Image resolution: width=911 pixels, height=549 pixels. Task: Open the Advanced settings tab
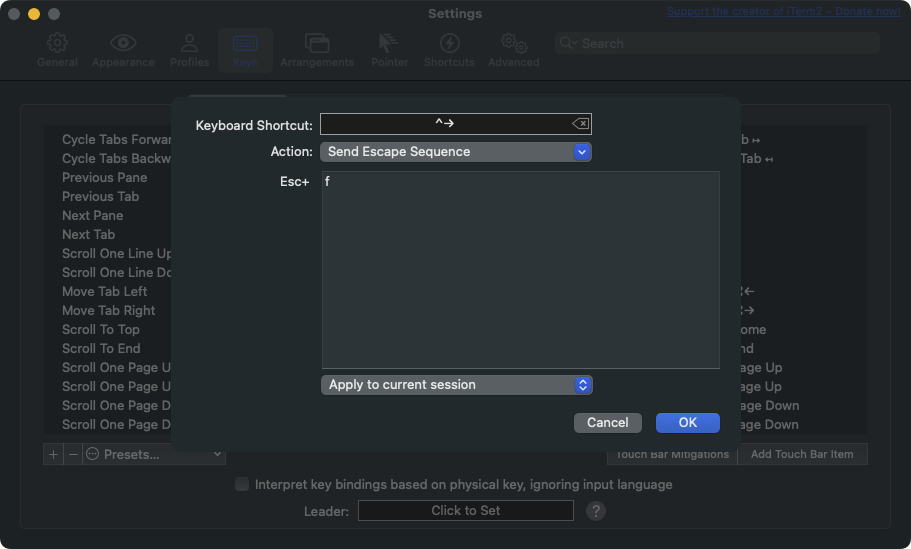point(514,51)
